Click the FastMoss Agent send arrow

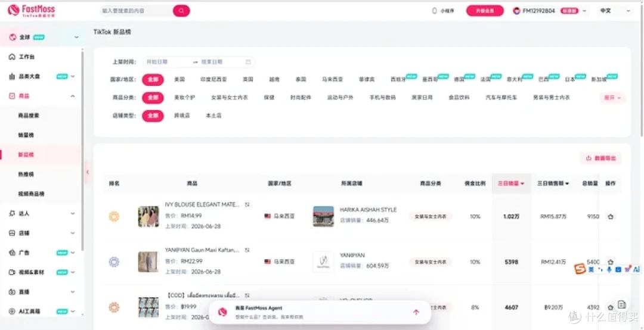tap(416, 312)
